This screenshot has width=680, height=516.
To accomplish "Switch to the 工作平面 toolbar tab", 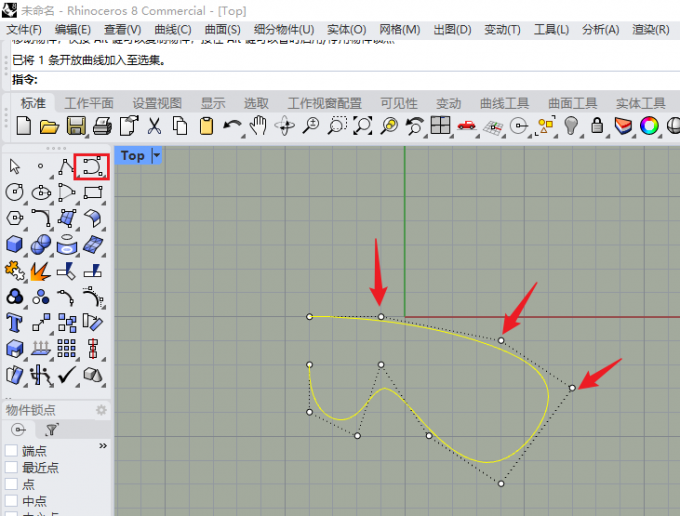I will point(89,103).
